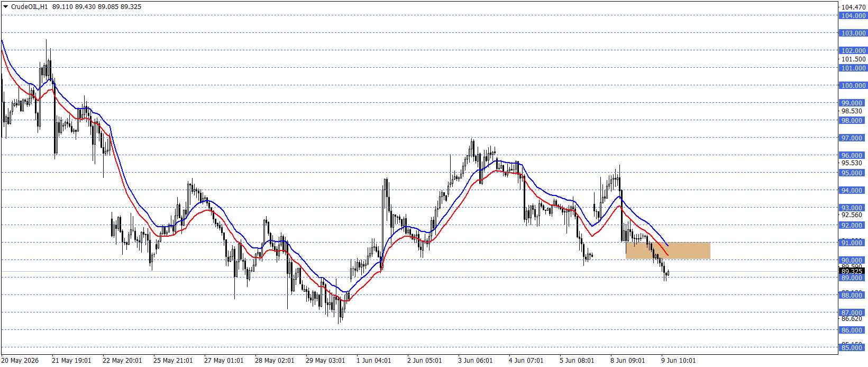
Task: Click the 1 Jun 04:01 time label
Action: [374, 361]
